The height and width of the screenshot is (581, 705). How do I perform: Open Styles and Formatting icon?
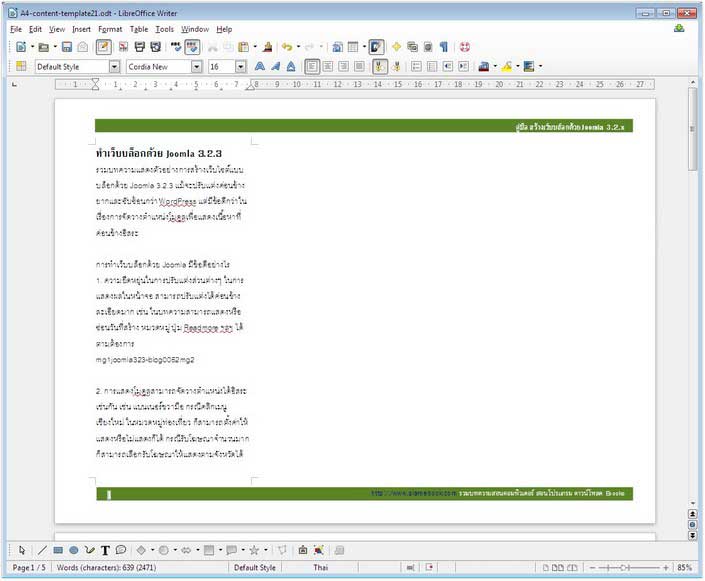tap(21, 67)
